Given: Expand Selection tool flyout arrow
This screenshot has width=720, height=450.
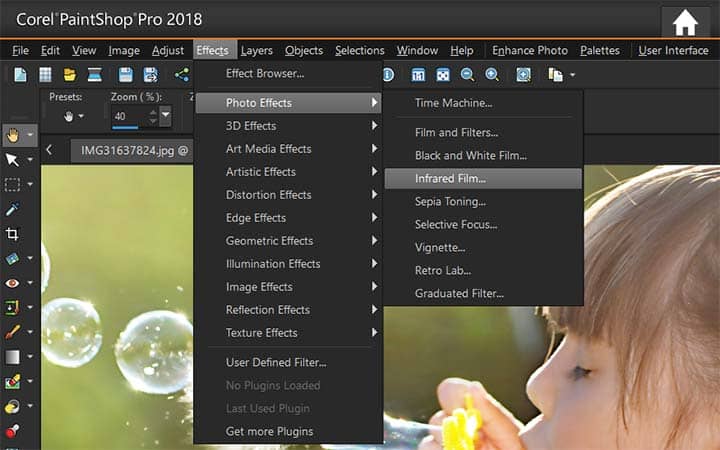Looking at the screenshot, I should click(30, 185).
